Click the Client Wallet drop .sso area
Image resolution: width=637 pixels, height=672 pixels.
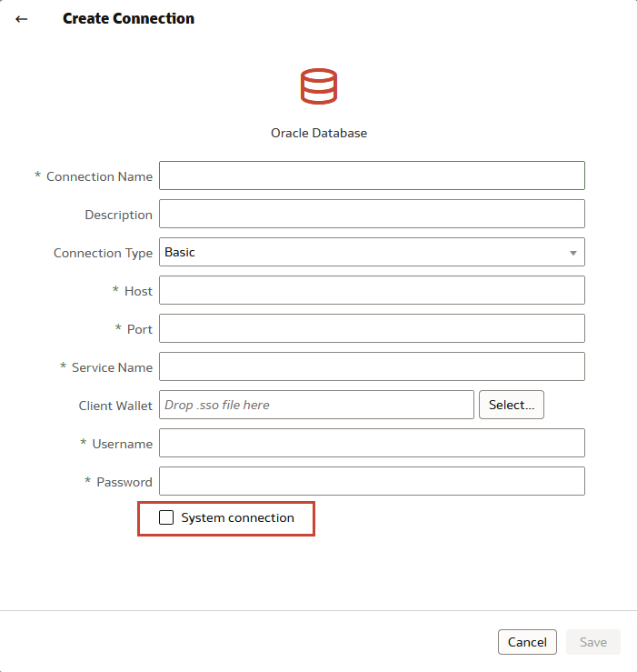coord(316,405)
